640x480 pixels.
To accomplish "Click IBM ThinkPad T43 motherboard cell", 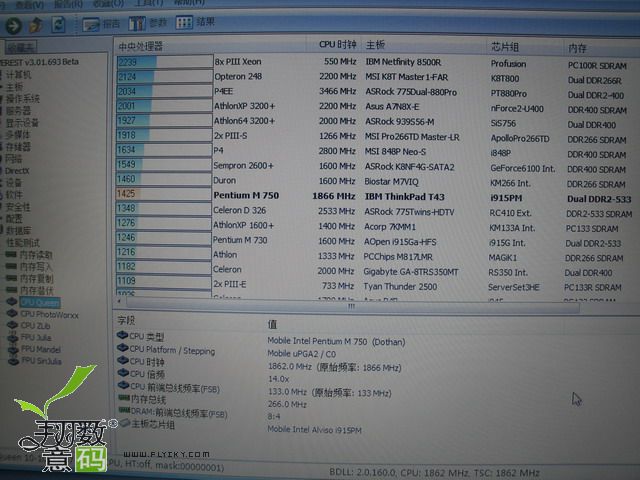I will (404, 197).
